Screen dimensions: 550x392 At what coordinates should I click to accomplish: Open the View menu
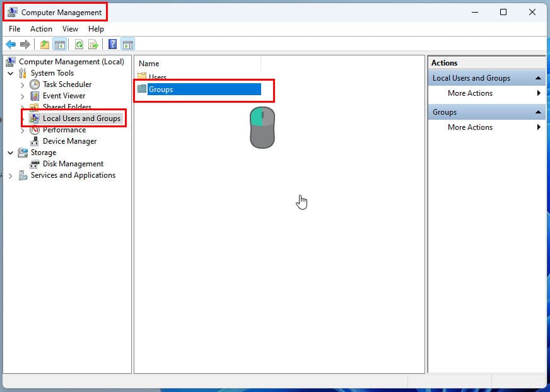click(x=70, y=29)
